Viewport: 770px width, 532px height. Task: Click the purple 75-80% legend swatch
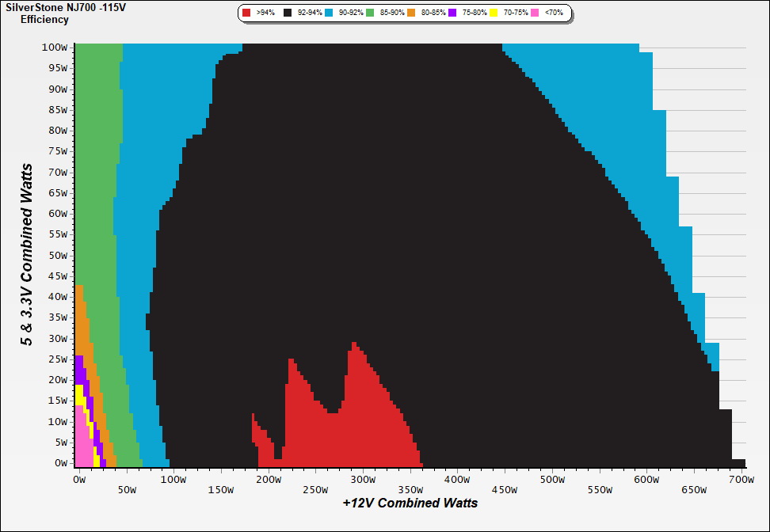(452, 13)
